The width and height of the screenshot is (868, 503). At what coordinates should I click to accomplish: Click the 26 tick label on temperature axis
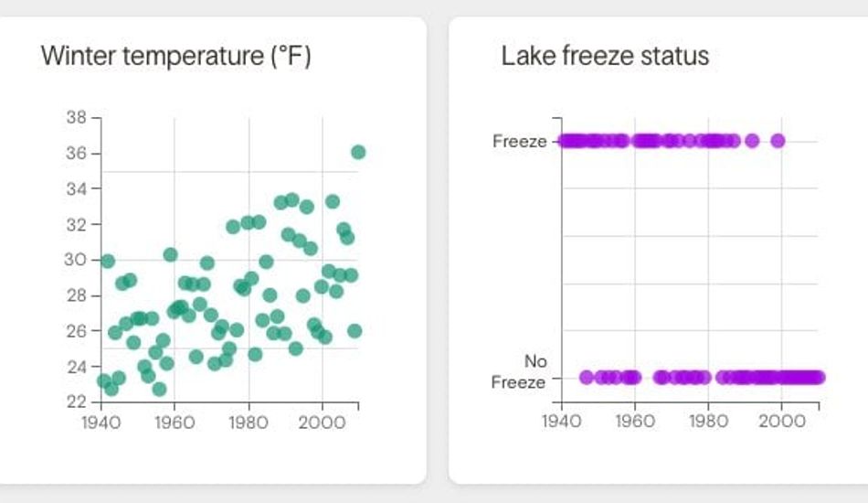pos(76,331)
